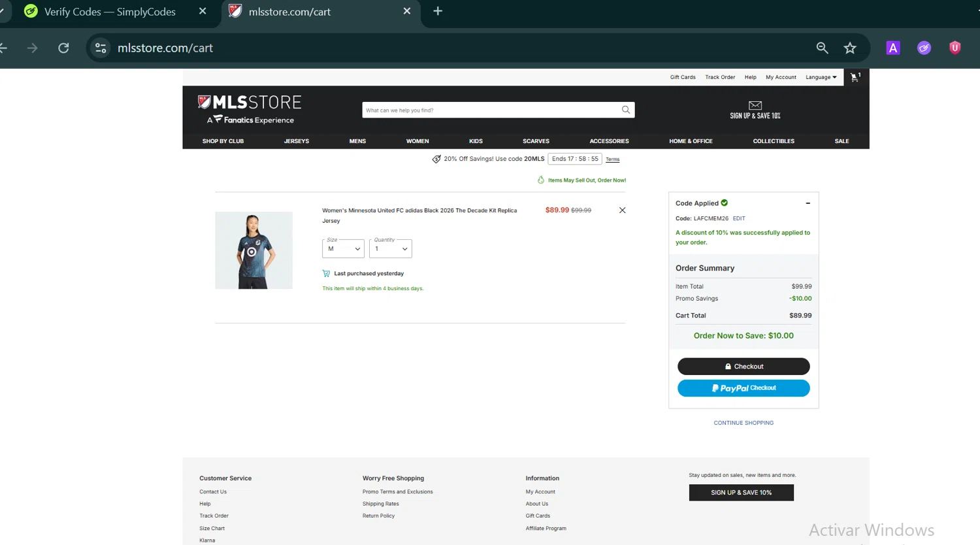Click the shopping cart icon in top bar
980x545 pixels.
coord(855,77)
